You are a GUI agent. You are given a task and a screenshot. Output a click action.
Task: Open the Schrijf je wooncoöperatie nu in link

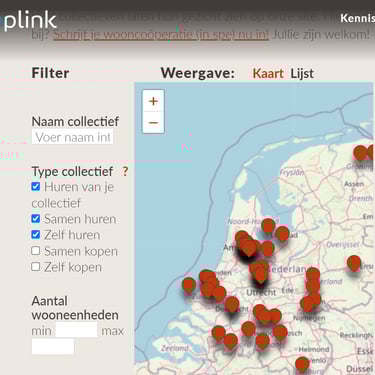tap(161, 34)
